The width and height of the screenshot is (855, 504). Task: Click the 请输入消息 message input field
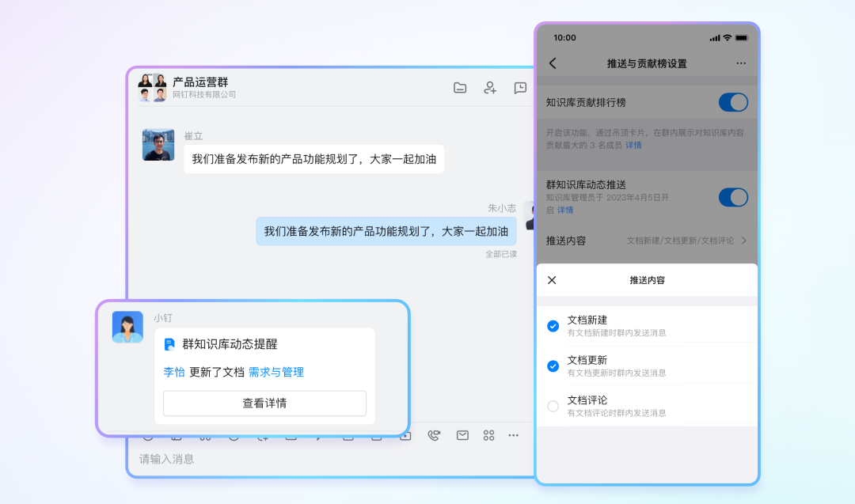pos(317,459)
